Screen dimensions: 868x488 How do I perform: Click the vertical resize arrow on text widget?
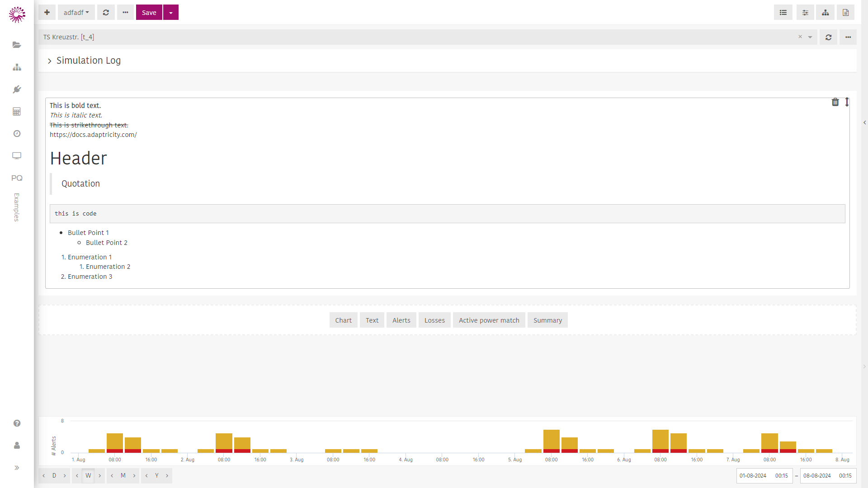[x=847, y=102]
